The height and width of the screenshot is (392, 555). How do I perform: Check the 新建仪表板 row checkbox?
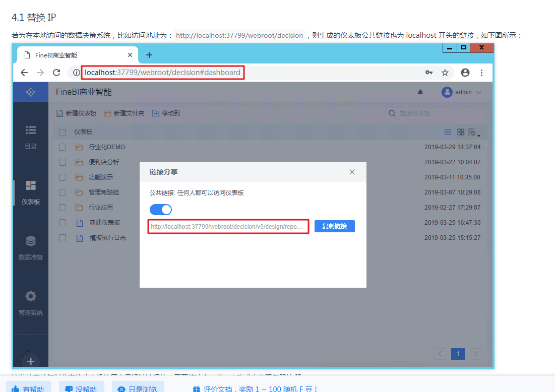click(63, 223)
